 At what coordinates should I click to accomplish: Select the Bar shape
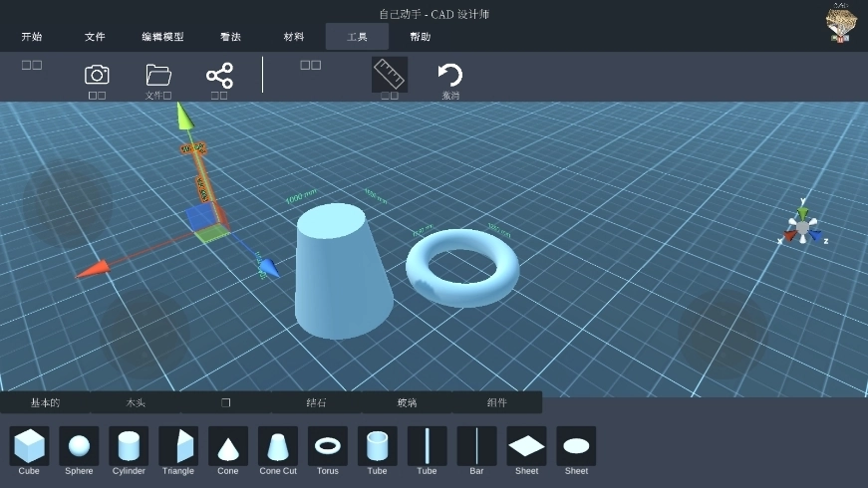point(476,446)
